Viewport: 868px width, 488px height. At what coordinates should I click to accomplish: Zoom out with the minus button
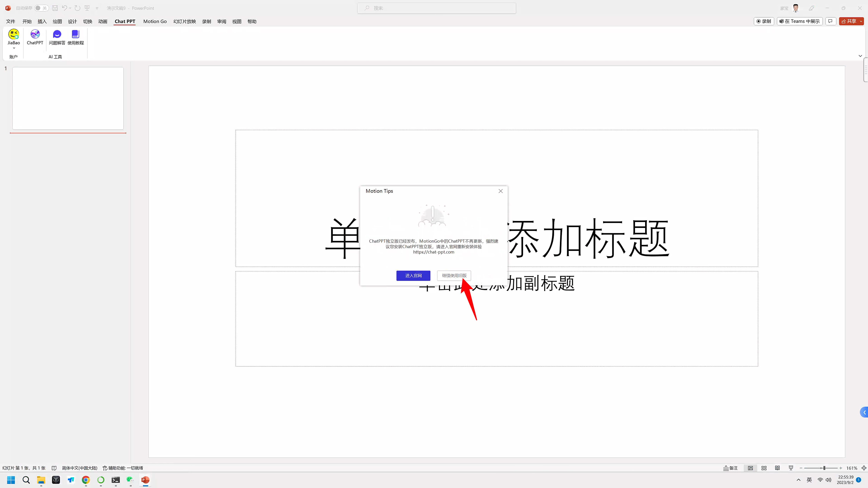(801, 468)
